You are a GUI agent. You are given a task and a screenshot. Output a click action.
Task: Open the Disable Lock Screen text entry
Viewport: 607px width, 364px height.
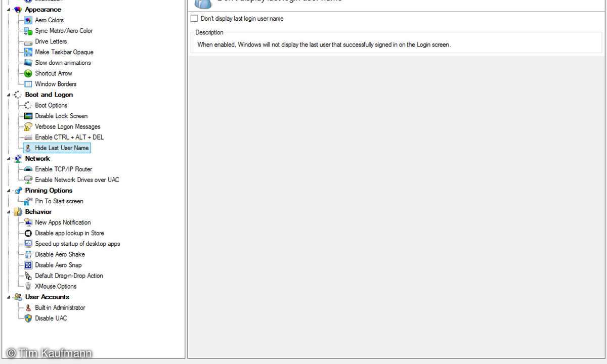61,116
